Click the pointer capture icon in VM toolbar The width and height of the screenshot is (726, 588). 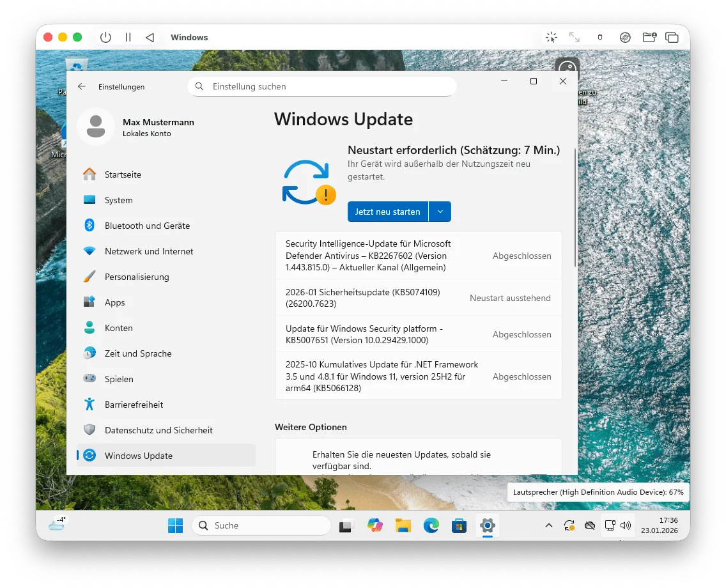[551, 37]
